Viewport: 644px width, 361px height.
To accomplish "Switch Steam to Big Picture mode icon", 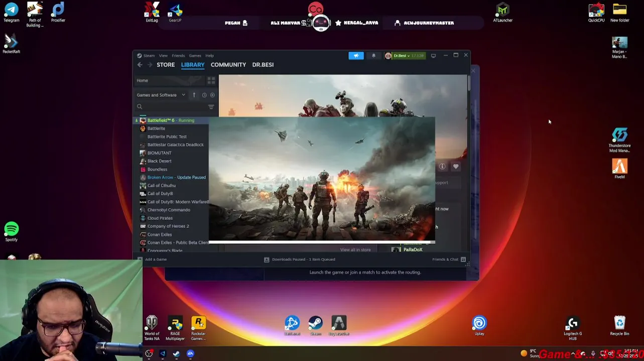I will pos(433,56).
